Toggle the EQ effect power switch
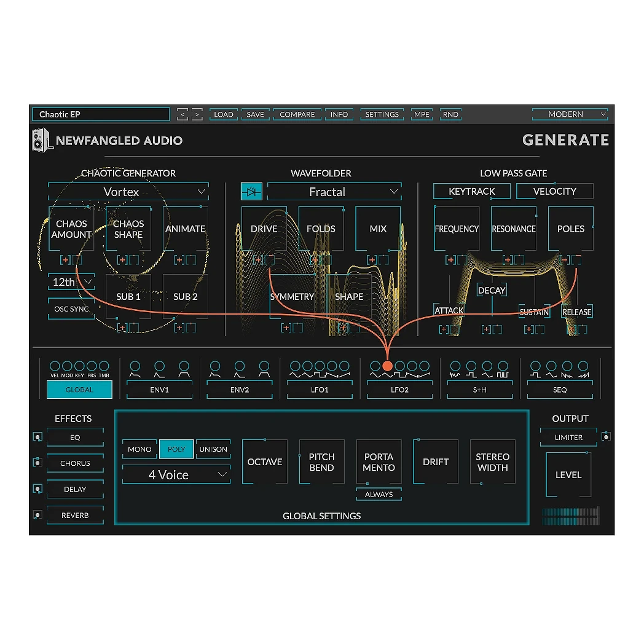Screen dimensions: 644x644 click(37, 436)
